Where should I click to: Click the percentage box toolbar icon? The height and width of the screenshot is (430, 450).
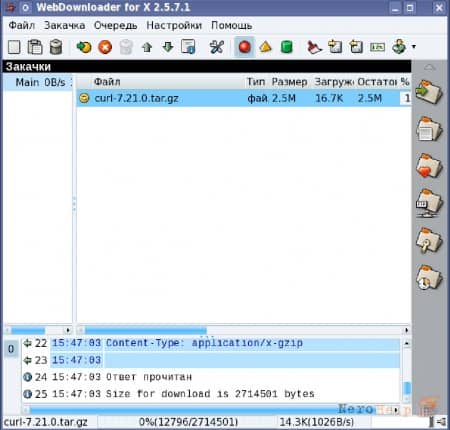pos(377,47)
